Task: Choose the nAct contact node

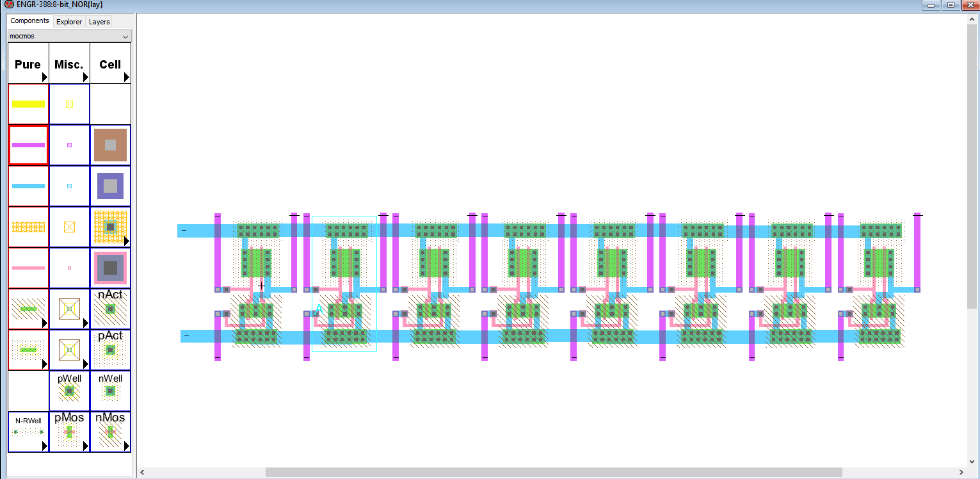Action: 110,309
